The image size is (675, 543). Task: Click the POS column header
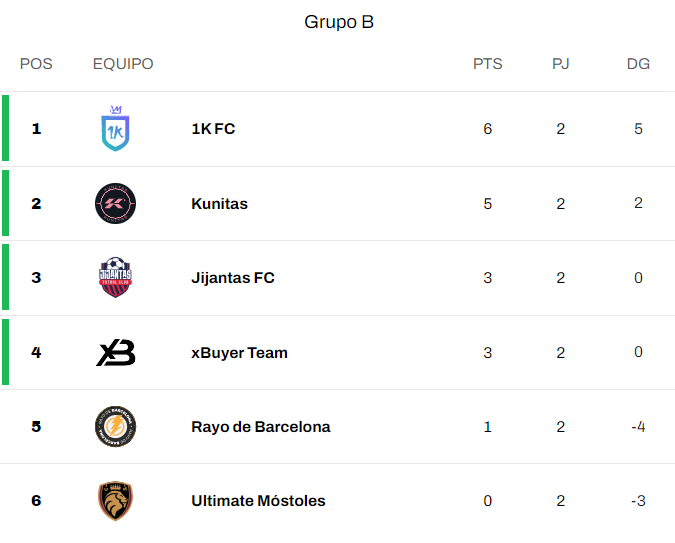[36, 64]
